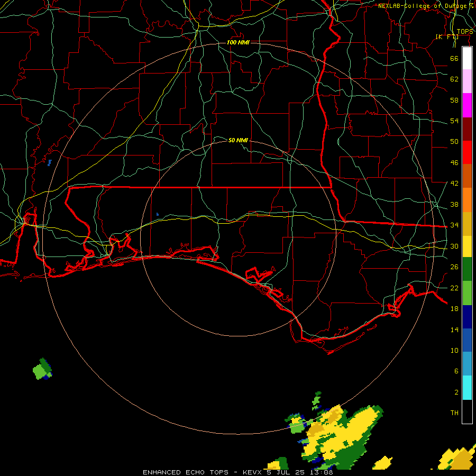This screenshot has height=476, width=476.
Task: Click the 34 legend value
Action: tap(454, 225)
